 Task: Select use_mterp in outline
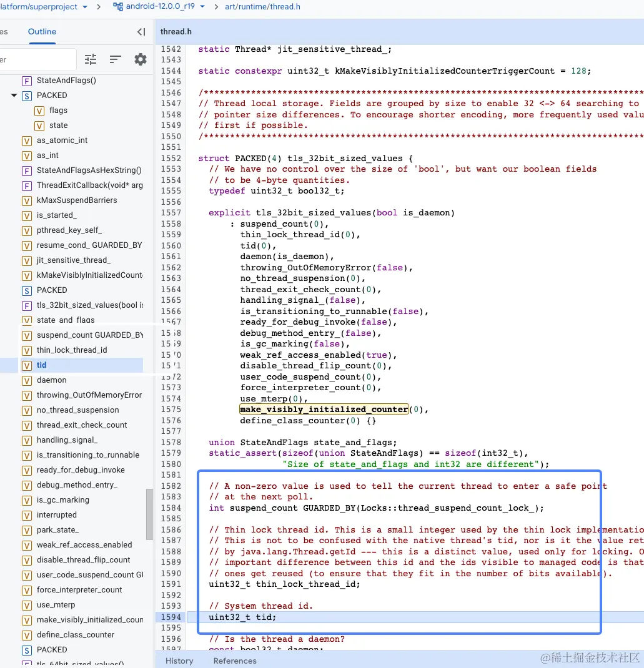(x=56, y=605)
